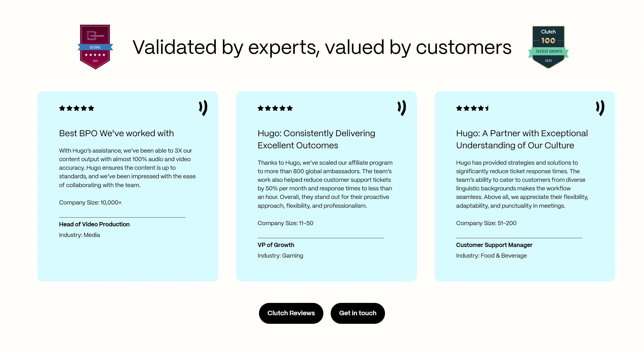Click 'Validated by experts, valued by customers' headline
Viewport: 644px width, 352px height.
(x=322, y=47)
